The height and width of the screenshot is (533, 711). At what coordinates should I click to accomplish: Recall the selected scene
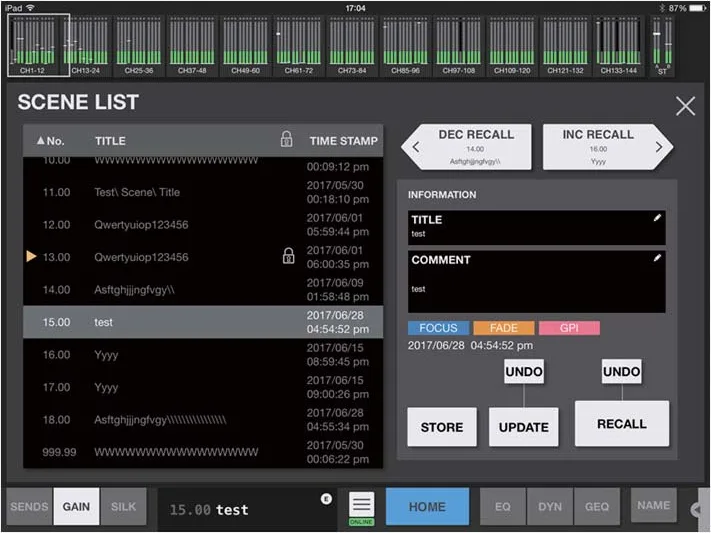point(622,423)
